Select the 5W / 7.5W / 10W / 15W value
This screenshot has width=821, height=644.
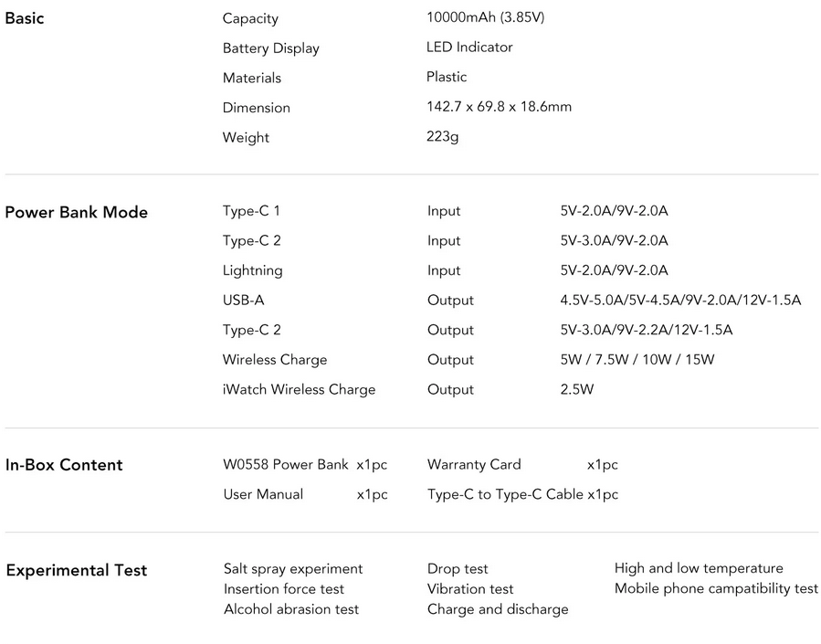tap(637, 360)
